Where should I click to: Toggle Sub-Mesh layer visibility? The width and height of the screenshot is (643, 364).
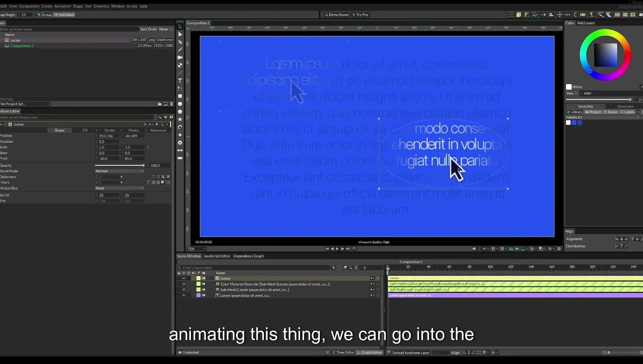tap(184, 290)
